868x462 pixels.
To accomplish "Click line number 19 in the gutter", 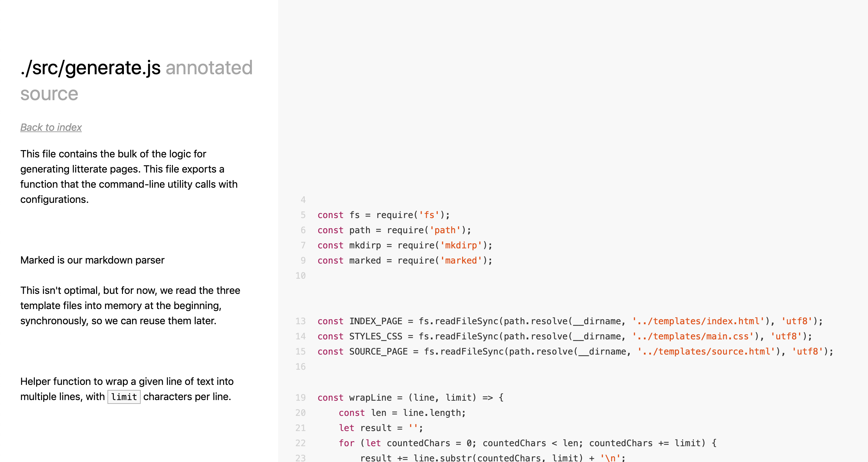I will tap(301, 398).
